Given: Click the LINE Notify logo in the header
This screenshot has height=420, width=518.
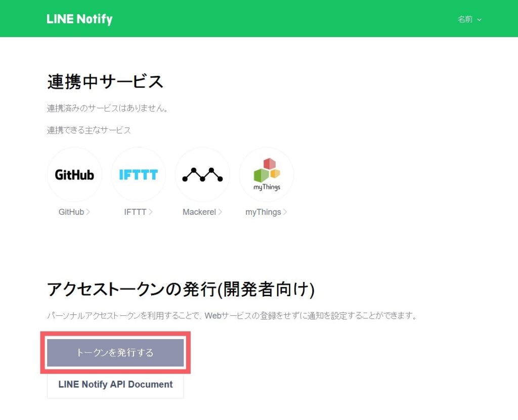Looking at the screenshot, I should pyautogui.click(x=79, y=19).
